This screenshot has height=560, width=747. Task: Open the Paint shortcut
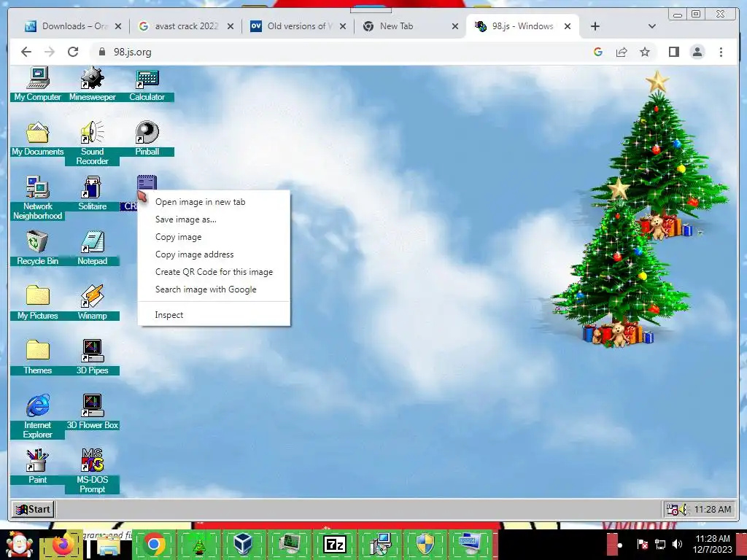[x=38, y=467]
